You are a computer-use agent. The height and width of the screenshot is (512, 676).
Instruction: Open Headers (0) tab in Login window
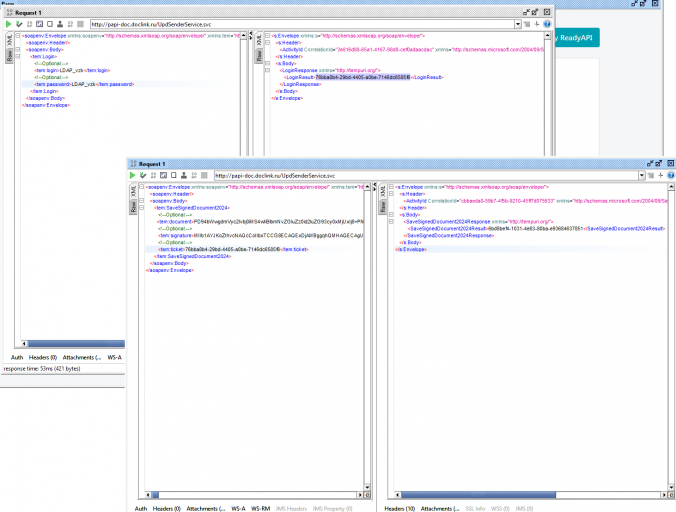pos(43,357)
